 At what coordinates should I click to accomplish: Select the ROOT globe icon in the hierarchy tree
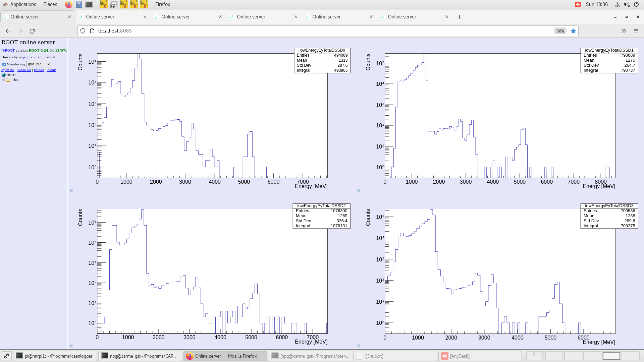[4, 75]
